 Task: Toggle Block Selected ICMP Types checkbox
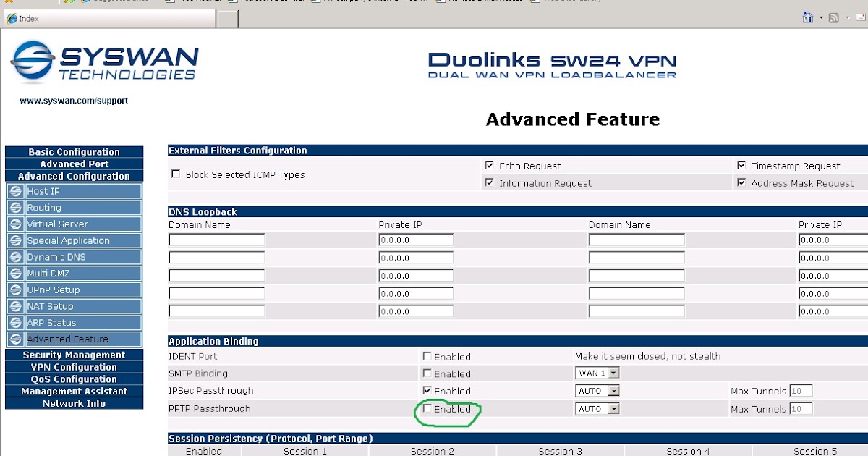176,174
